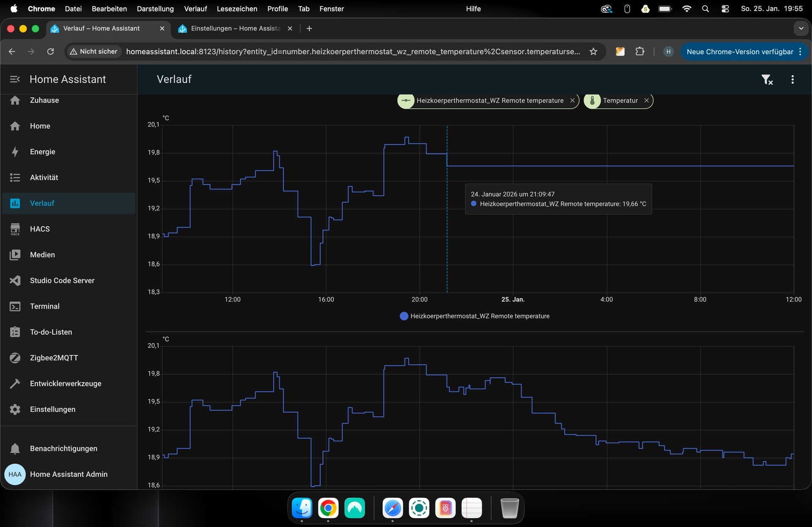Click the 16:00 axis label of top chart
This screenshot has width=812, height=527.
click(326, 299)
